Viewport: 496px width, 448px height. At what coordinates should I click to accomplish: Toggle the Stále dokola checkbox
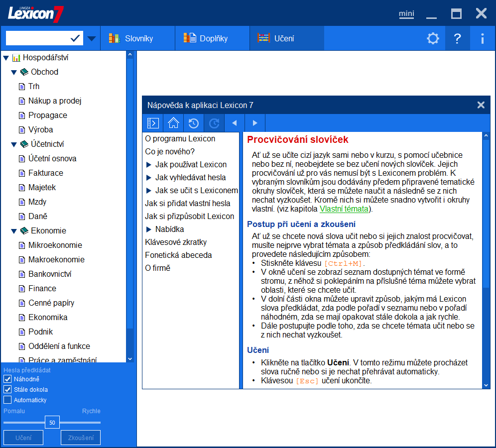[7, 389]
